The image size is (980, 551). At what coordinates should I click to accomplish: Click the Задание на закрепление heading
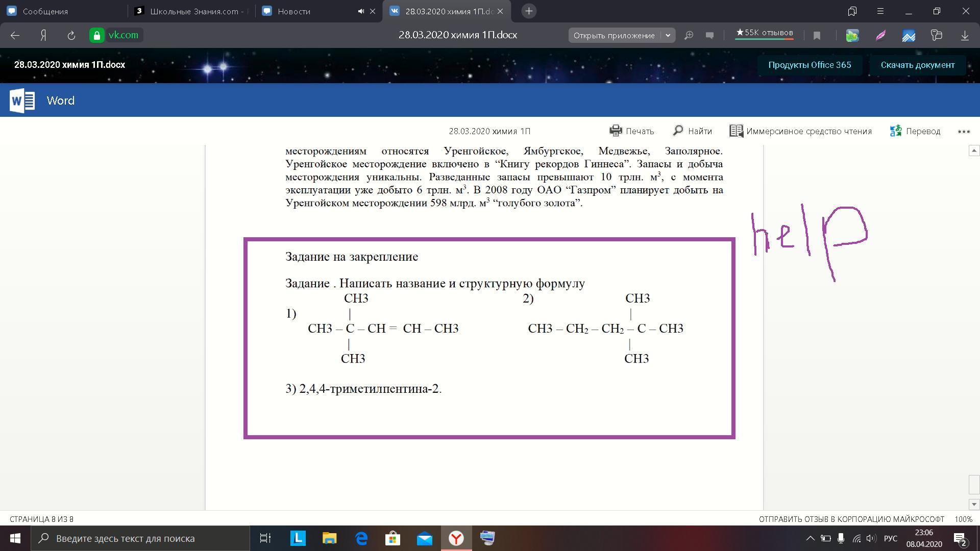pos(352,257)
